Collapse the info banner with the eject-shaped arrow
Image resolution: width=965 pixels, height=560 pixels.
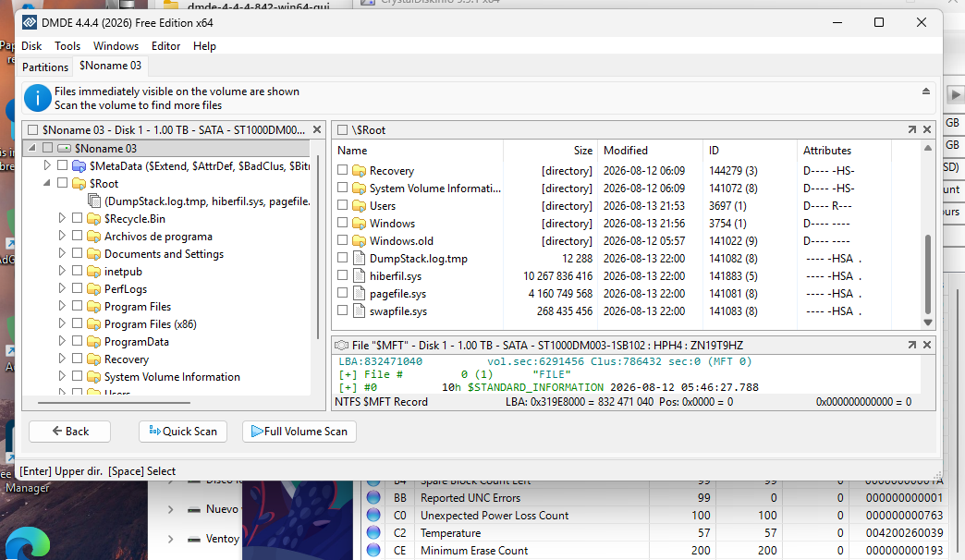pos(925,91)
